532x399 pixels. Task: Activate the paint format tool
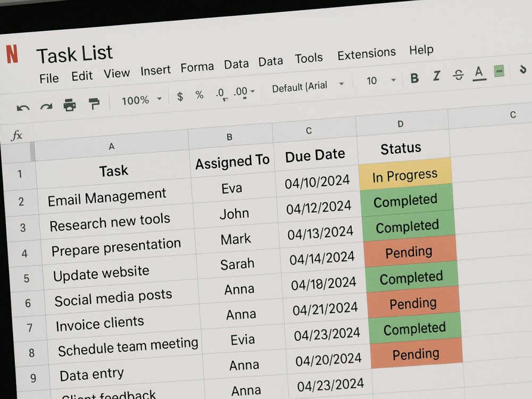[94, 104]
